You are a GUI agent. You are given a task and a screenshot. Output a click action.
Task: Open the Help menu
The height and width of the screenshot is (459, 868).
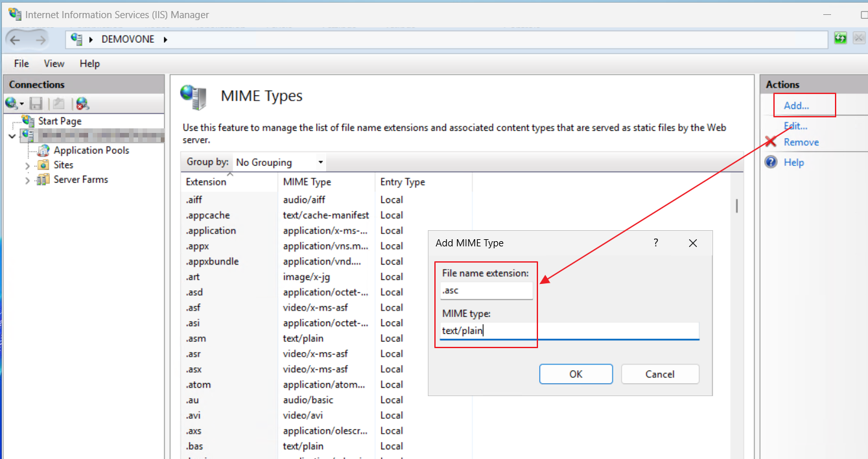(x=90, y=64)
